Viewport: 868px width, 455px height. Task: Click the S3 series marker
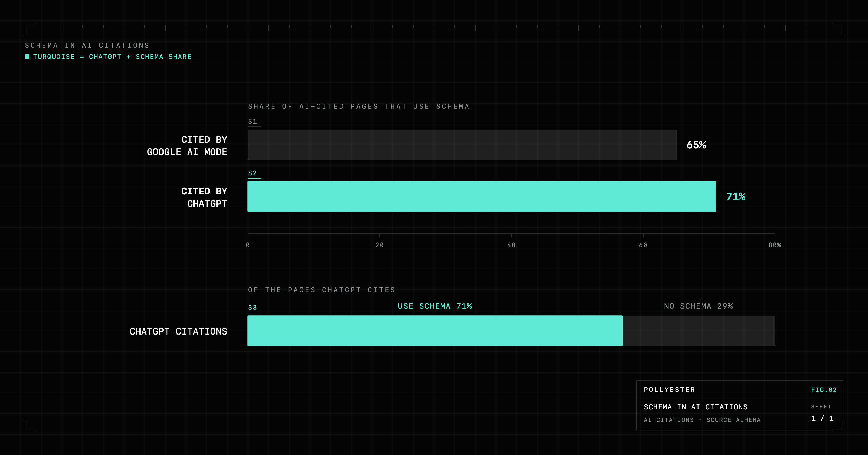tap(252, 308)
